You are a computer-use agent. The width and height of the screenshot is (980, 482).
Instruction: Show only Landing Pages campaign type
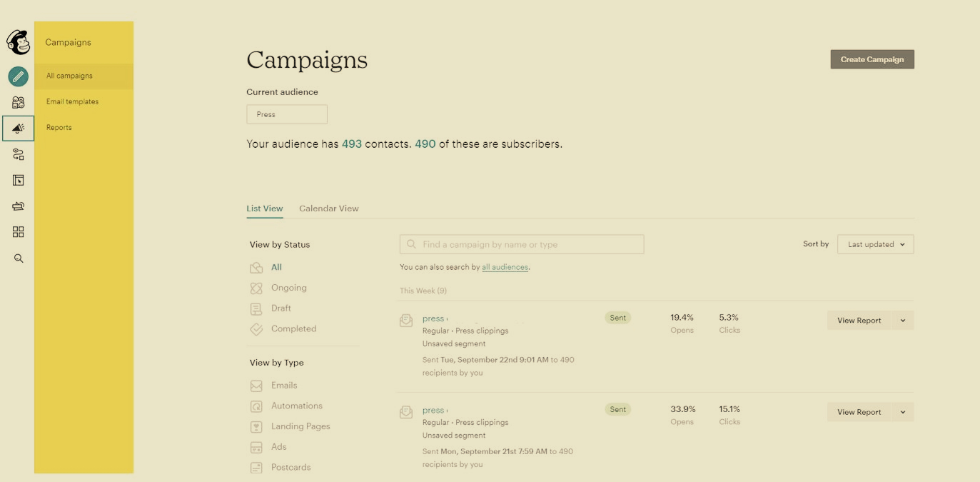300,426
